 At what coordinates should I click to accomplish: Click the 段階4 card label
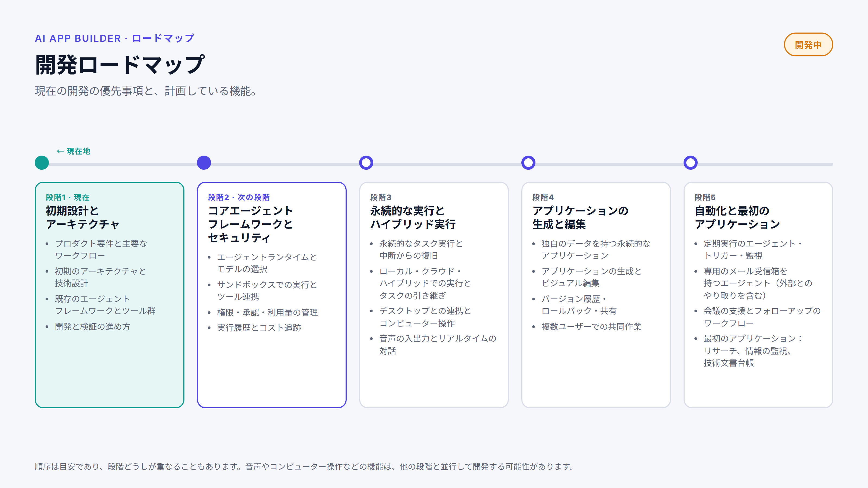pos(543,197)
